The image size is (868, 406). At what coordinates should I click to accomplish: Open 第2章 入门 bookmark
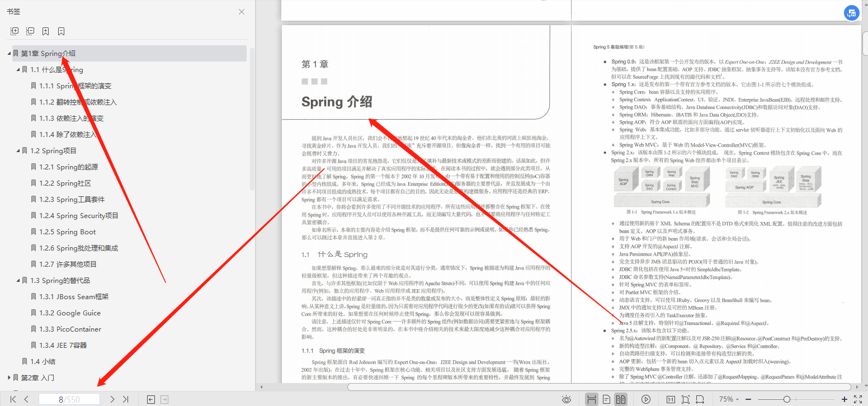[37, 377]
